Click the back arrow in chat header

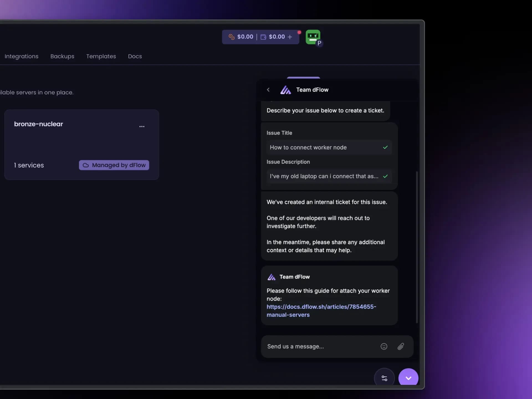(x=268, y=90)
